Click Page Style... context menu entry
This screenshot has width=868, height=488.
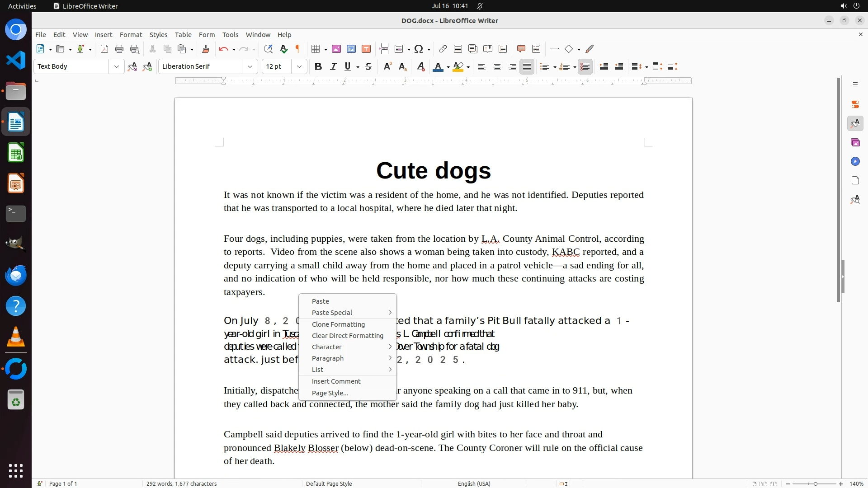coord(330,393)
